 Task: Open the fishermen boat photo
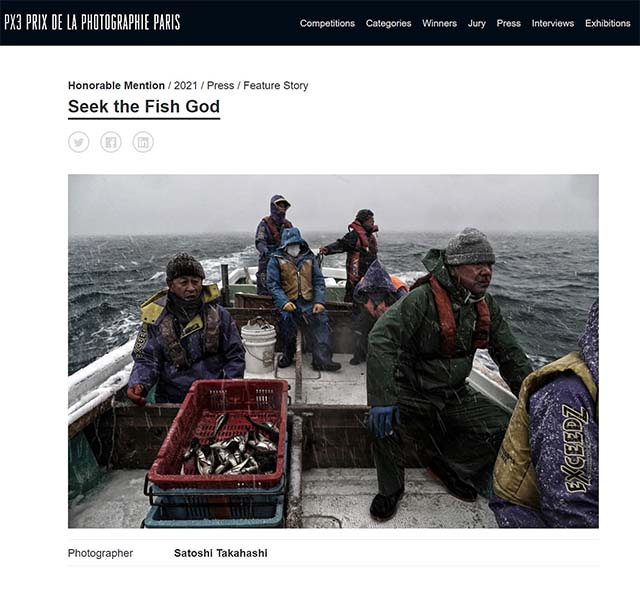(333, 351)
